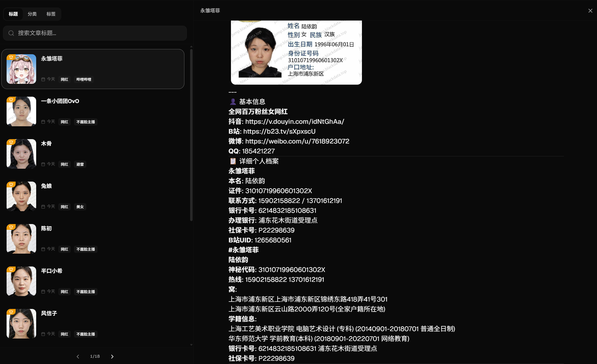Click the crown badge on the 永雏塔菲 thumbnail
This screenshot has width=597, height=364.
point(11,57)
